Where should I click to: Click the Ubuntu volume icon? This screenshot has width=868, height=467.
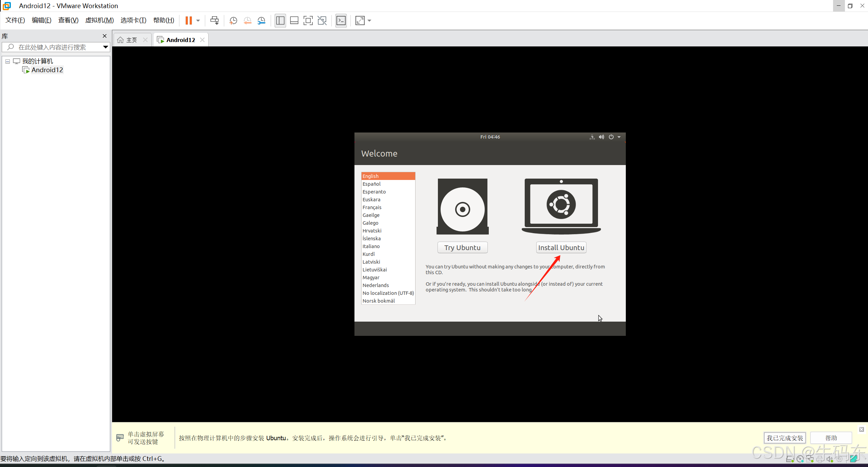click(601, 137)
